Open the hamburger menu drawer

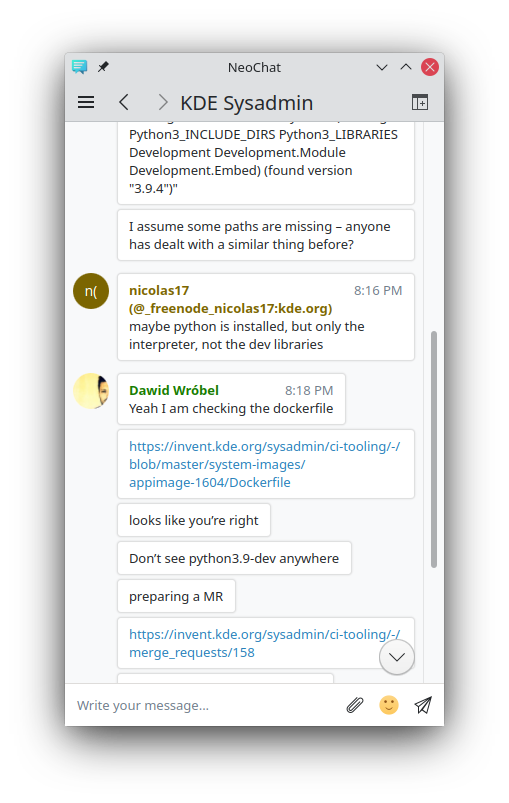pyautogui.click(x=86, y=102)
